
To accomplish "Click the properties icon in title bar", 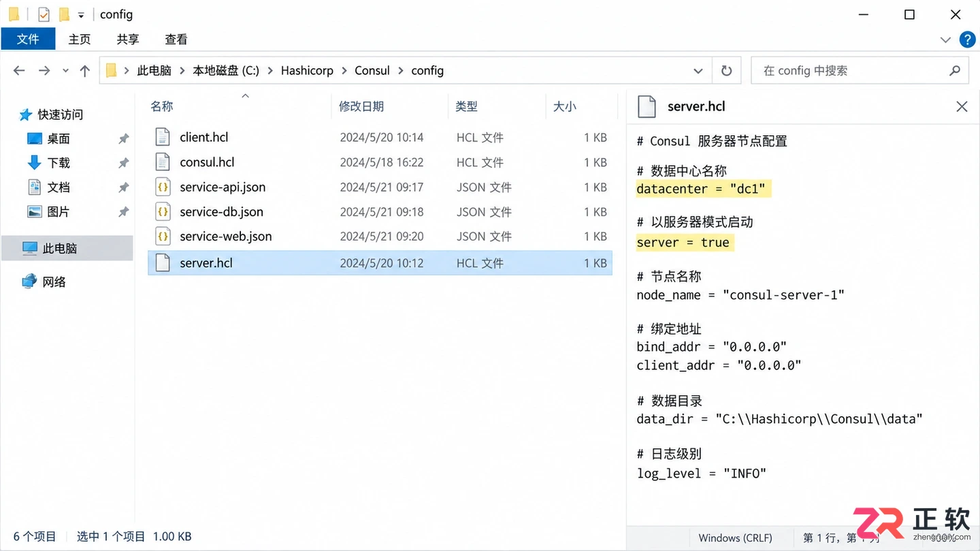I will [x=44, y=14].
